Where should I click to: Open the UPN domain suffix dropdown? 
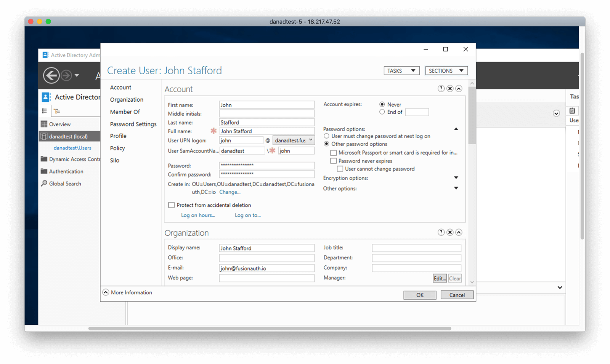[294, 140]
